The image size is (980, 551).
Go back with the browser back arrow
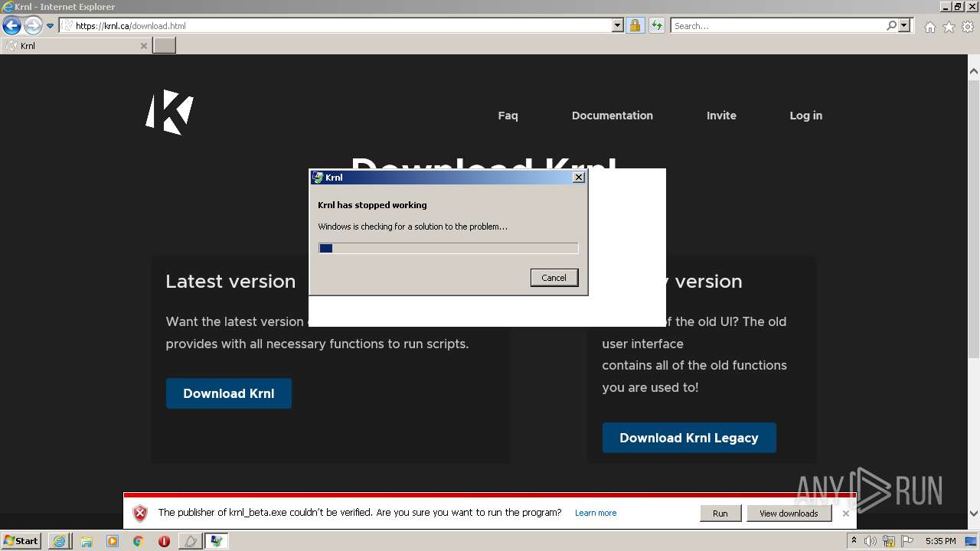(x=11, y=26)
